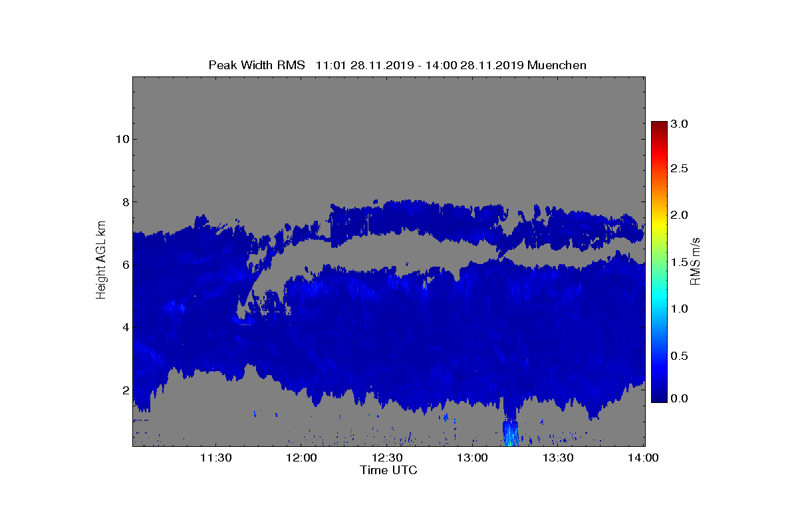
Task: Click the 12:30 time tick label
Action: click(387, 458)
